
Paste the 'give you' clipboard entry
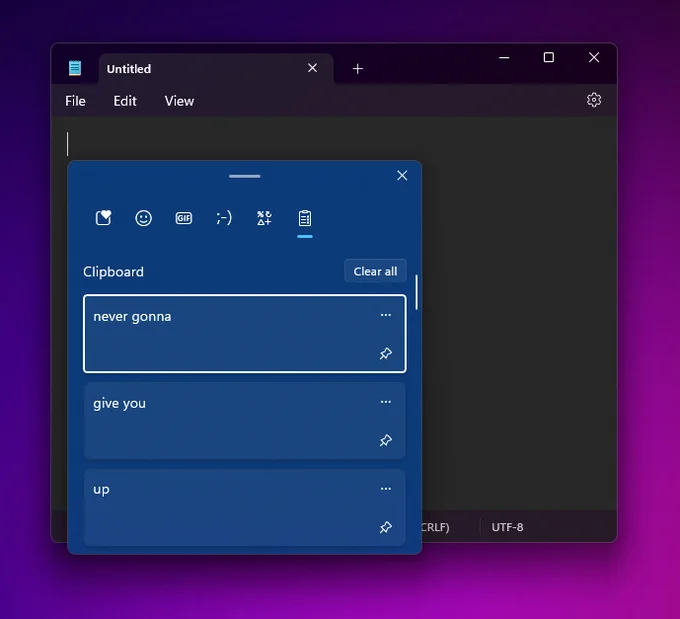tap(245, 420)
